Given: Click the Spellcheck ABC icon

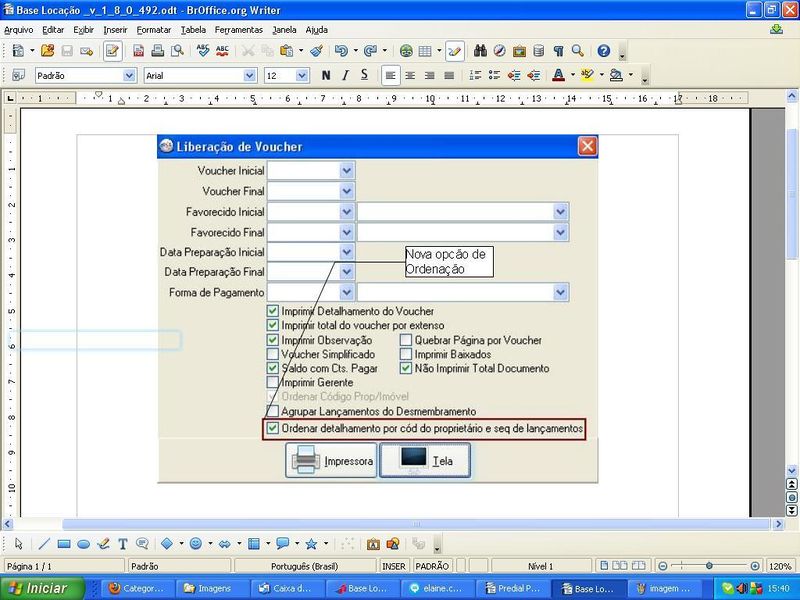Looking at the screenshot, I should 203,51.
